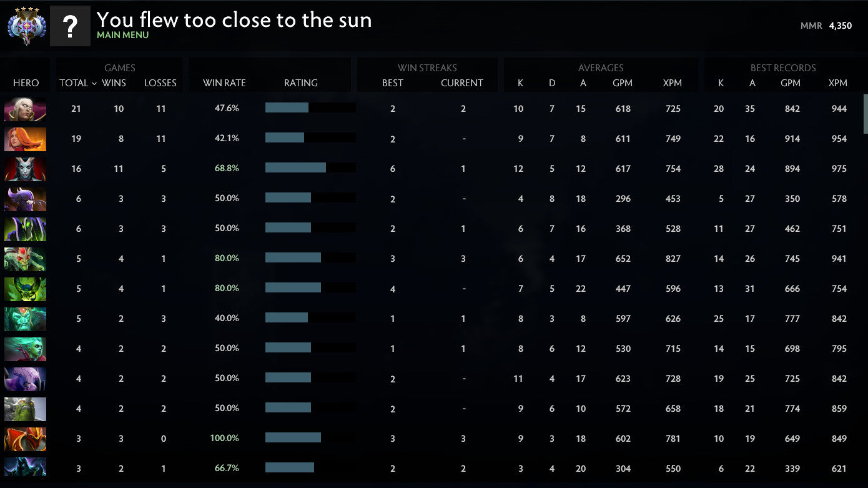Click the MMR 4,350 display

point(826,26)
